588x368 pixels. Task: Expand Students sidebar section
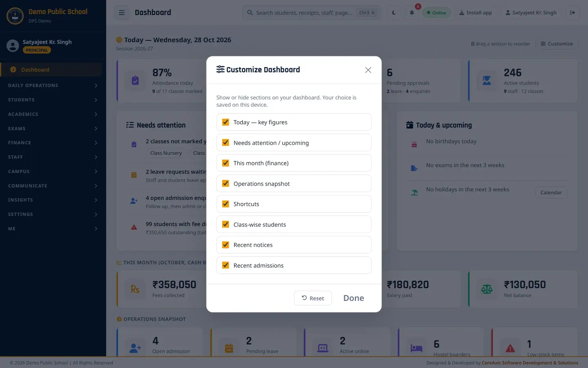(x=53, y=100)
